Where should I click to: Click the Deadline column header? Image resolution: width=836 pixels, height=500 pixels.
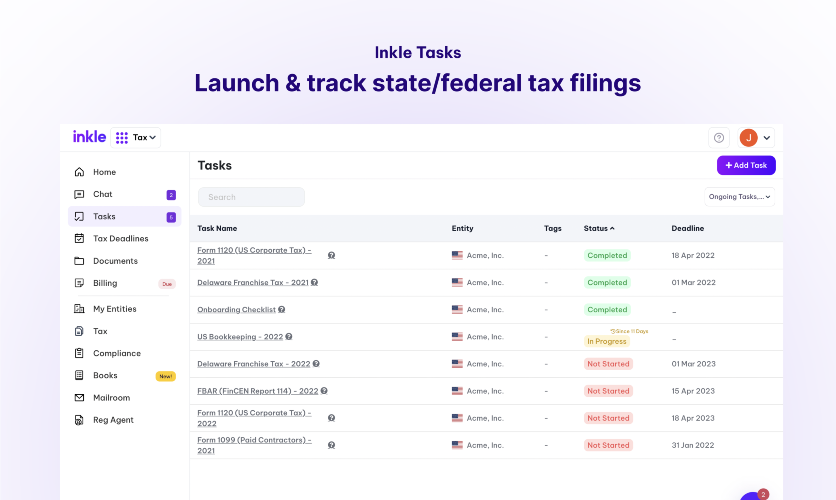(x=687, y=228)
